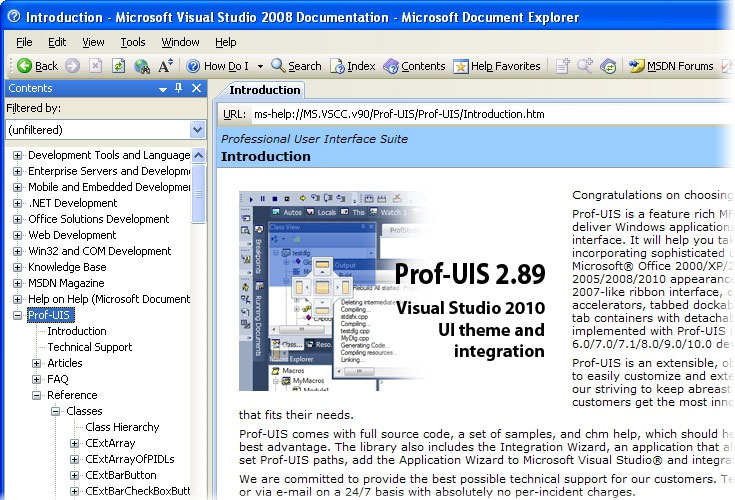Collapse the Classes node

[55, 411]
